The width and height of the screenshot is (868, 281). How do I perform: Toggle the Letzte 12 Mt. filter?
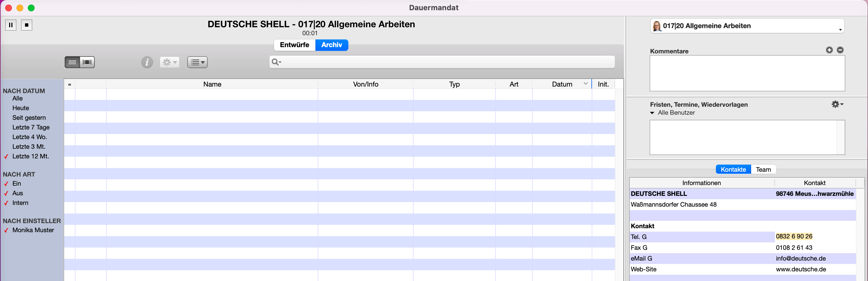click(30, 156)
